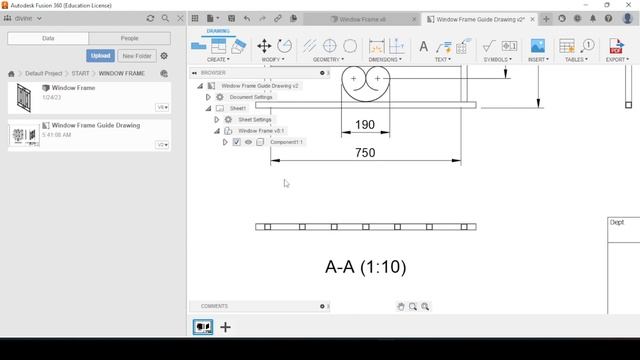Select the Dimension tool

(x=376, y=46)
